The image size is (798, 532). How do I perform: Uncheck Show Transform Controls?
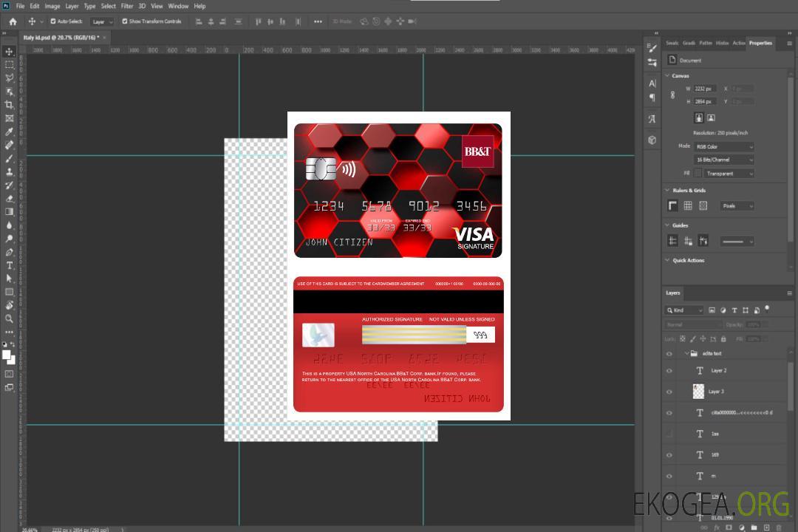coord(125,21)
